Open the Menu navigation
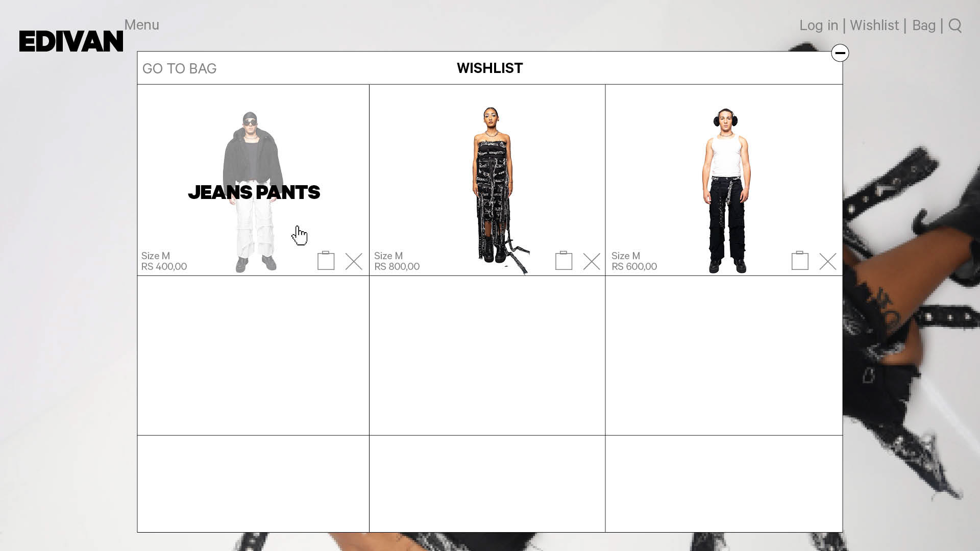The image size is (980, 551). pyautogui.click(x=142, y=24)
